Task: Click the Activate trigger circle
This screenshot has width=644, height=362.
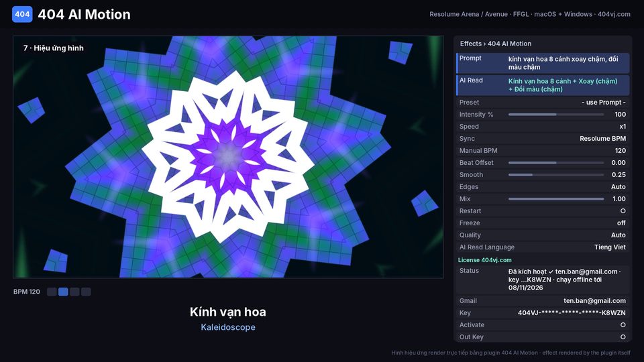Action: click(x=623, y=324)
